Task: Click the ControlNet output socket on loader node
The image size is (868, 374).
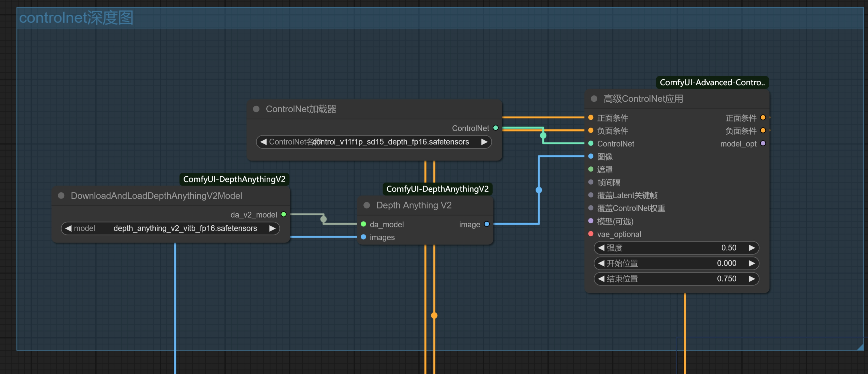Action: pyautogui.click(x=496, y=128)
